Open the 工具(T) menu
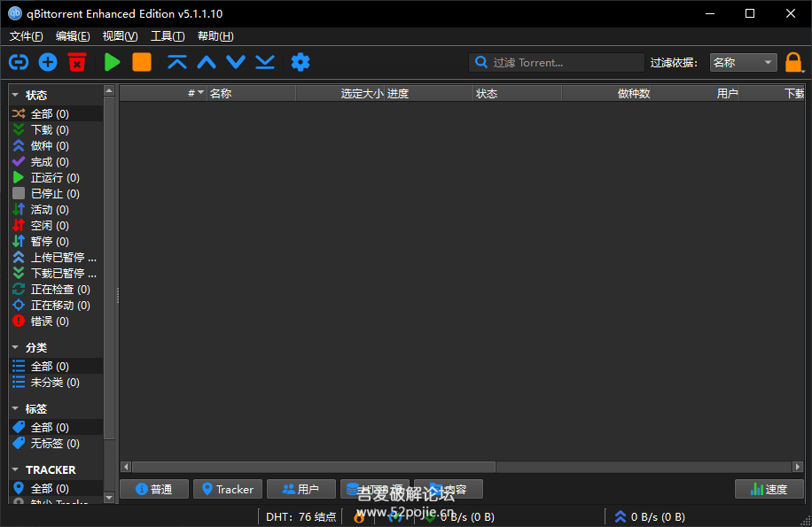Image resolution: width=812 pixels, height=527 pixels. coord(168,36)
